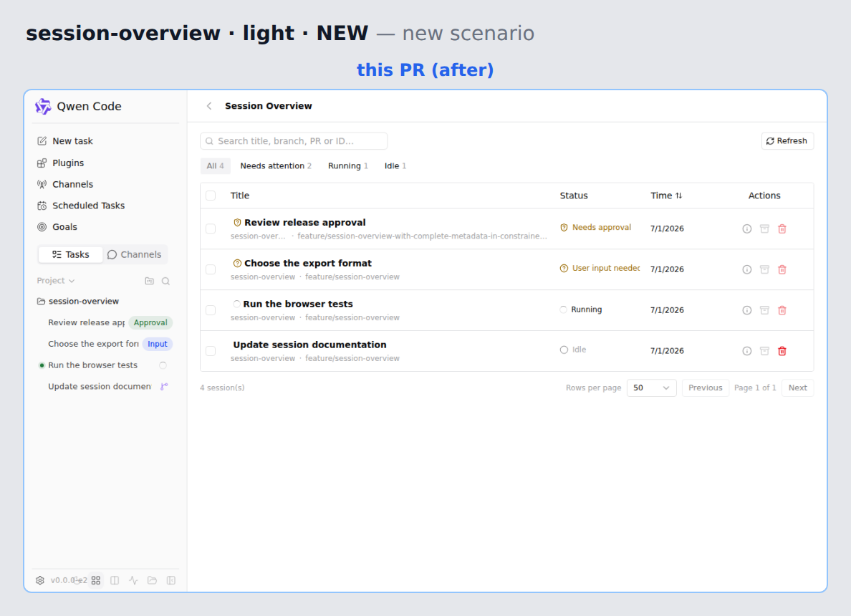
Task: Click the new project folder icon
Action: click(149, 281)
